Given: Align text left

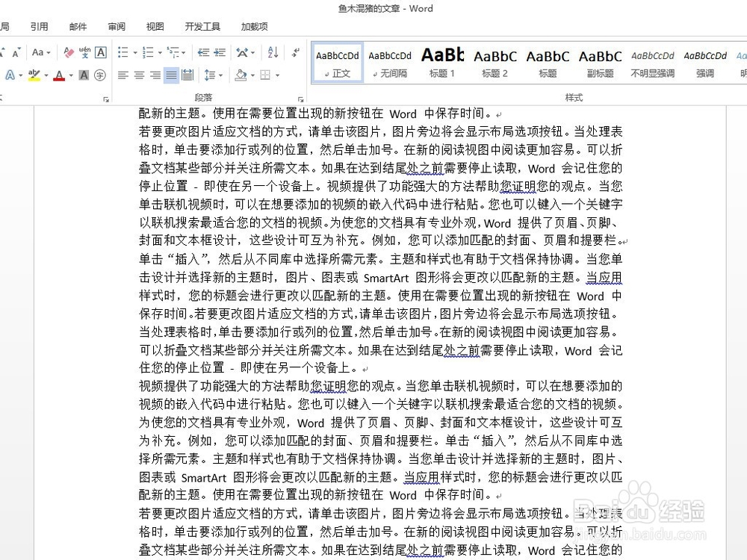Looking at the screenshot, I should pyautogui.click(x=123, y=75).
